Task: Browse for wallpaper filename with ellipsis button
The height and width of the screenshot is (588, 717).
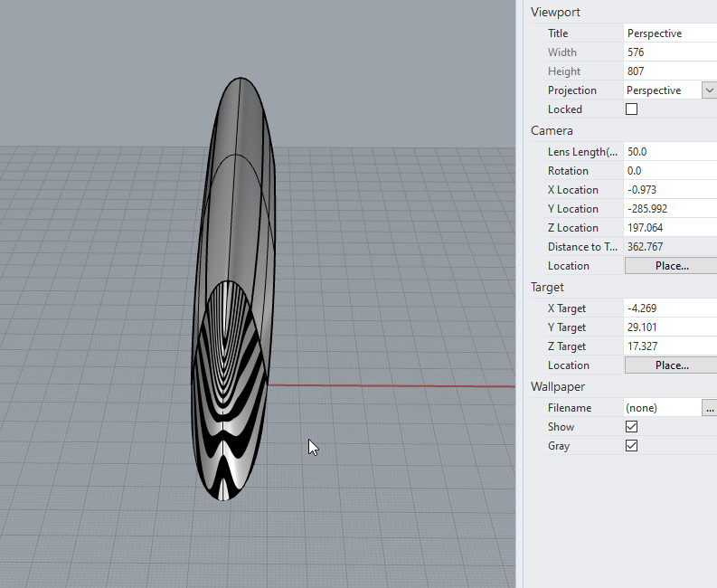Action: 709,408
